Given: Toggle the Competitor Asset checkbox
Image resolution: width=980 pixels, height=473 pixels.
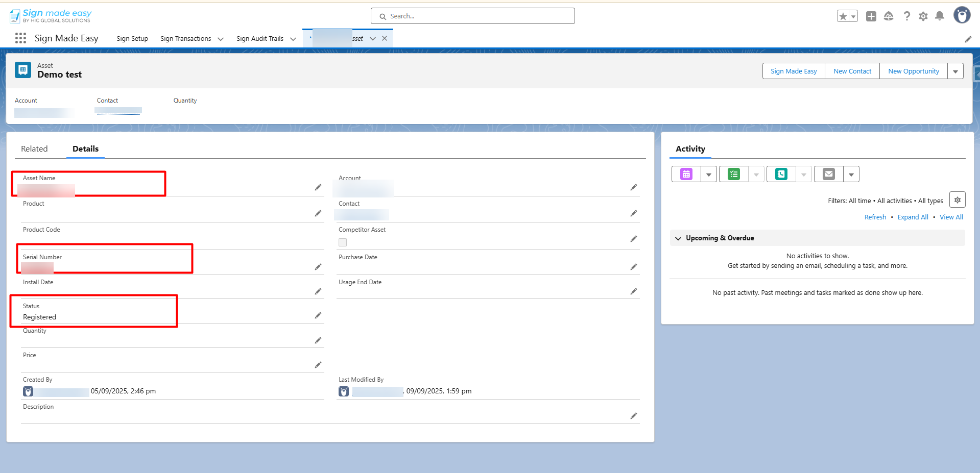Looking at the screenshot, I should 343,242.
